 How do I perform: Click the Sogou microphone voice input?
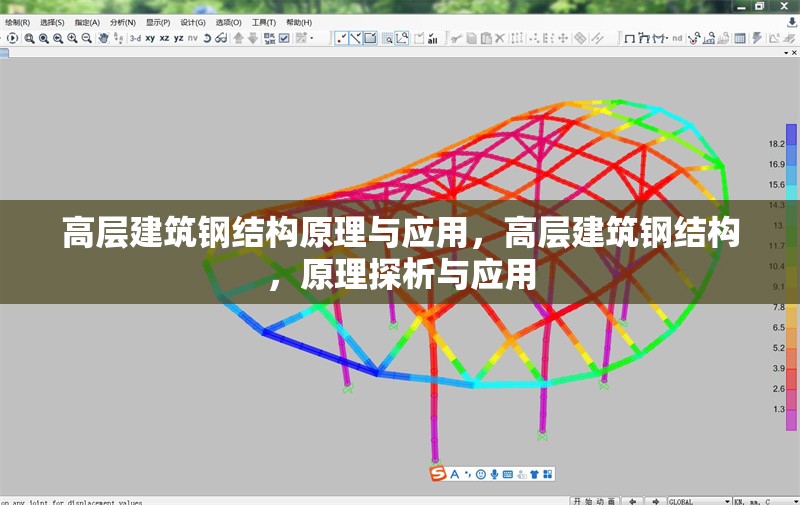tap(494, 474)
